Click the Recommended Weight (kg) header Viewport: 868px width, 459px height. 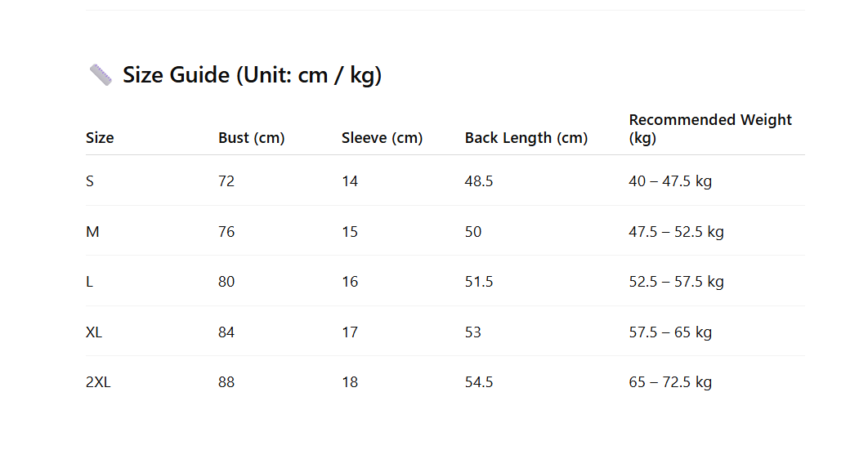pyautogui.click(x=709, y=128)
